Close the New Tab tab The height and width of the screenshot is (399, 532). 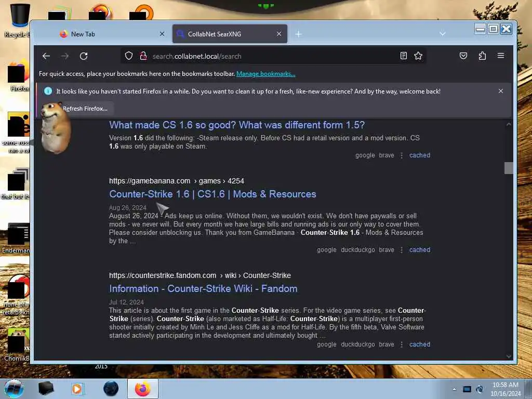tap(162, 34)
